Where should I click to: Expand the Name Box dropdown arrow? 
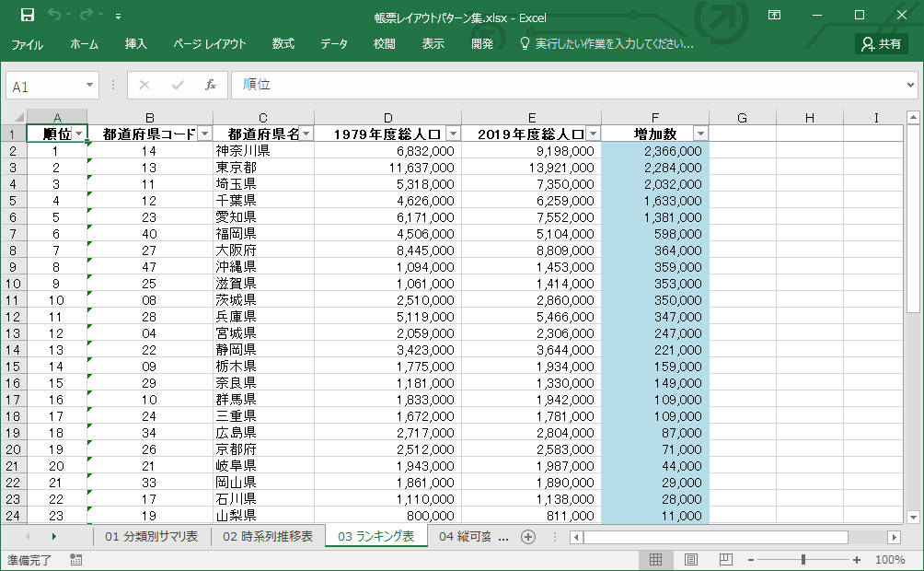point(89,86)
